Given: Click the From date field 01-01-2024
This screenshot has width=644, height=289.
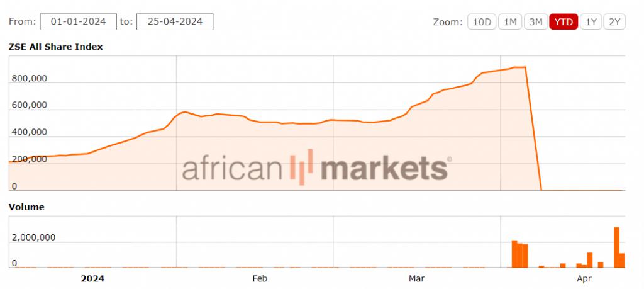Looking at the screenshot, I should (x=78, y=21).
